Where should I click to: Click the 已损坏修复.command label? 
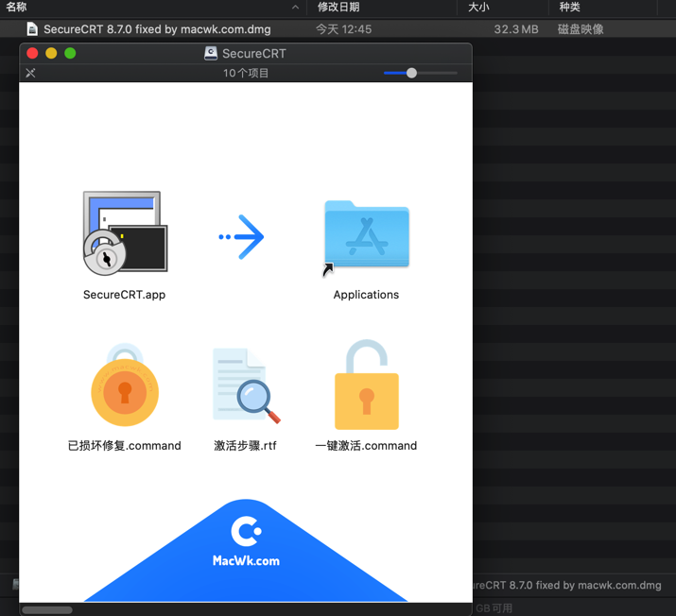(125, 445)
